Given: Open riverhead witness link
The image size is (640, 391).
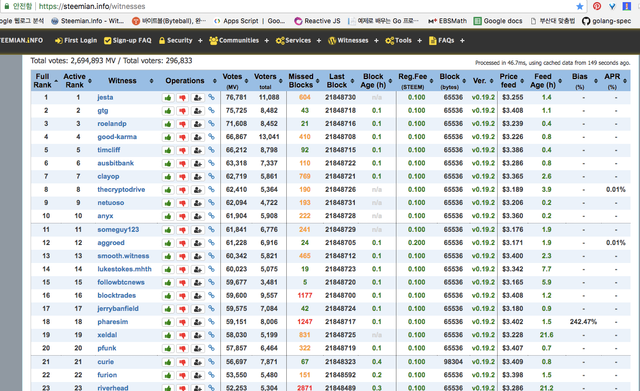Looking at the screenshot, I should (x=113, y=387).
